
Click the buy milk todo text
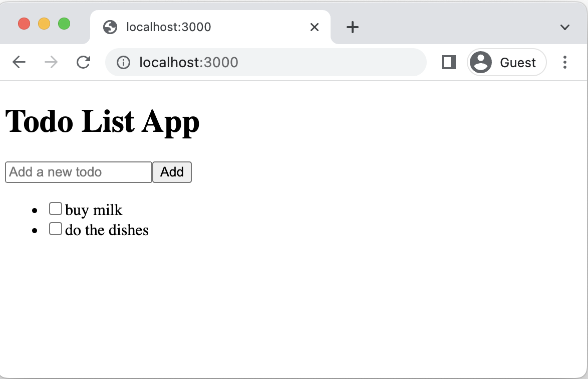point(94,210)
